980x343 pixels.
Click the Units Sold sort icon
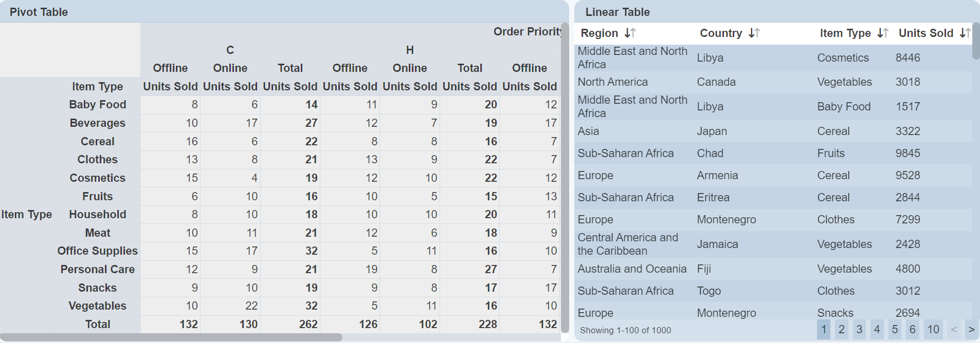tap(965, 33)
